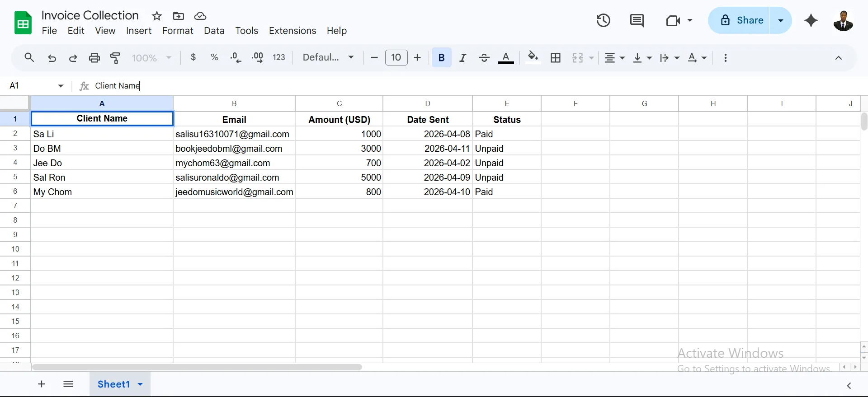Screen dimensions: 868x397
Task: Open the search menus magnifier icon
Action: (x=29, y=58)
